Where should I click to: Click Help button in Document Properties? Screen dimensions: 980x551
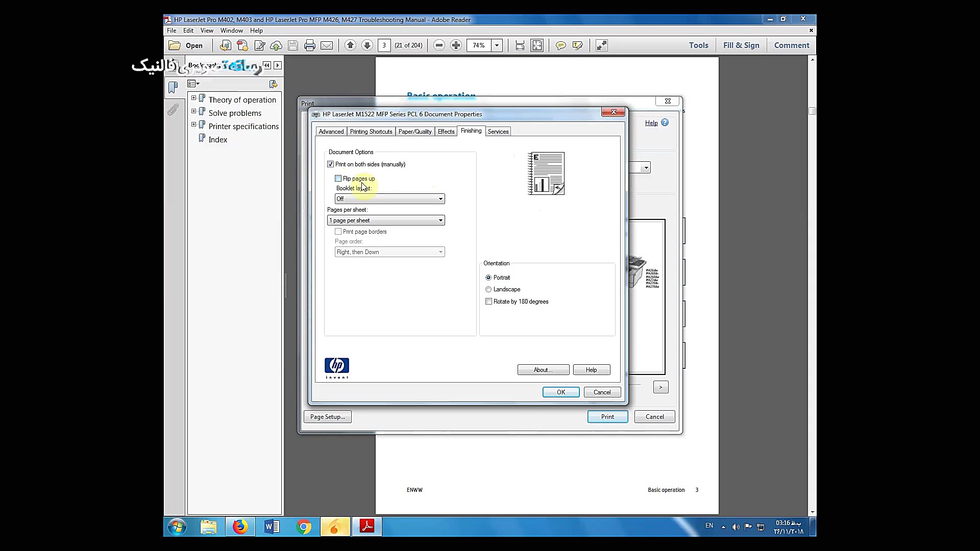point(592,370)
